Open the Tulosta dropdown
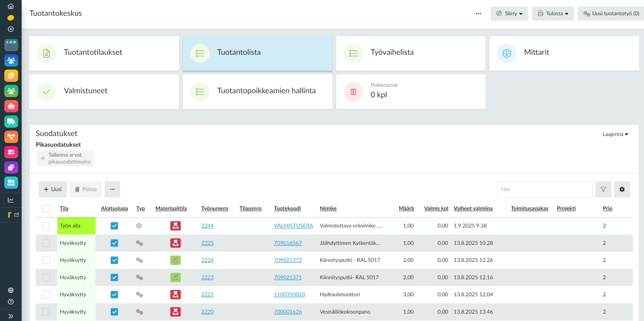 pyautogui.click(x=553, y=13)
